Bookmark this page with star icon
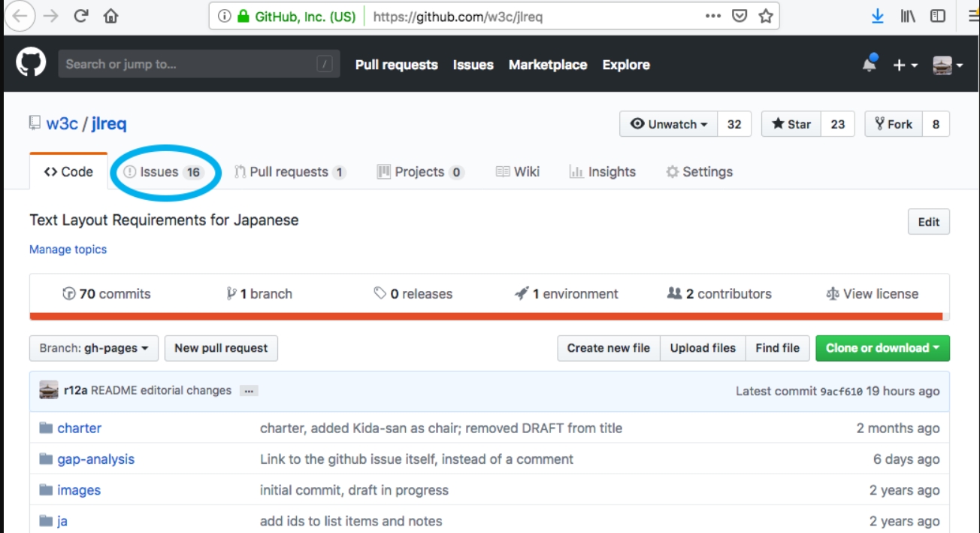The height and width of the screenshot is (533, 980). (x=765, y=16)
